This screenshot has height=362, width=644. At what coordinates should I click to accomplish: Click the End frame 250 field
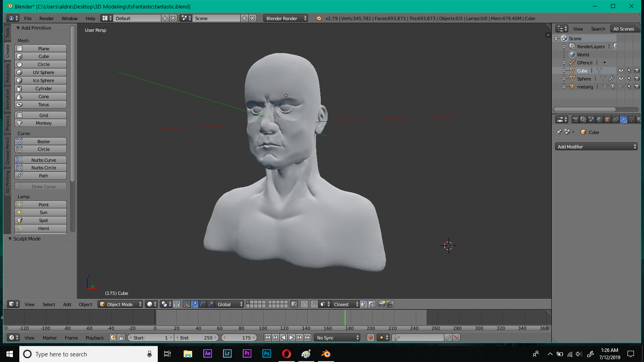pos(196,337)
